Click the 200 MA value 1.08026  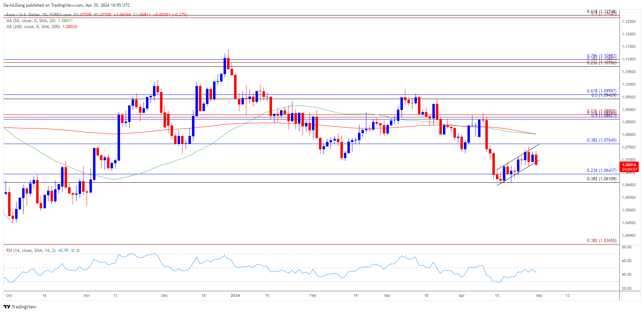[70, 27]
